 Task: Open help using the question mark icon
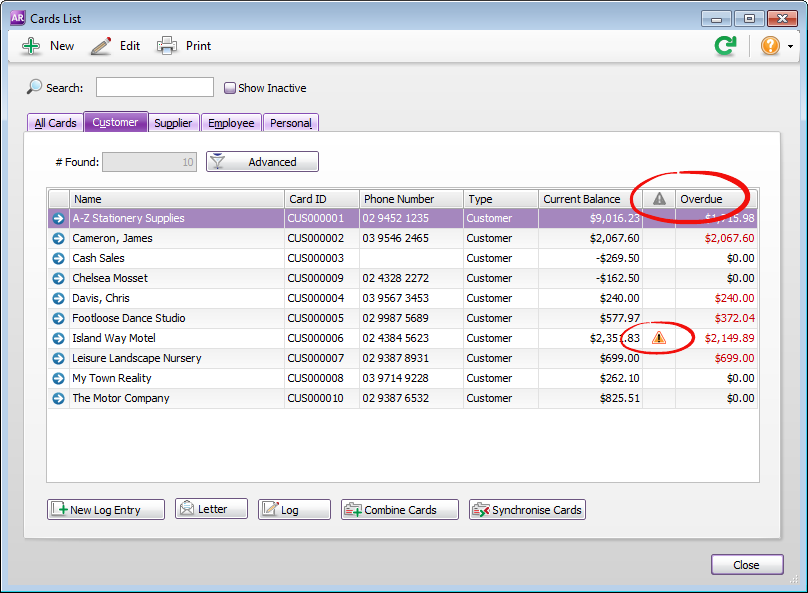[768, 45]
